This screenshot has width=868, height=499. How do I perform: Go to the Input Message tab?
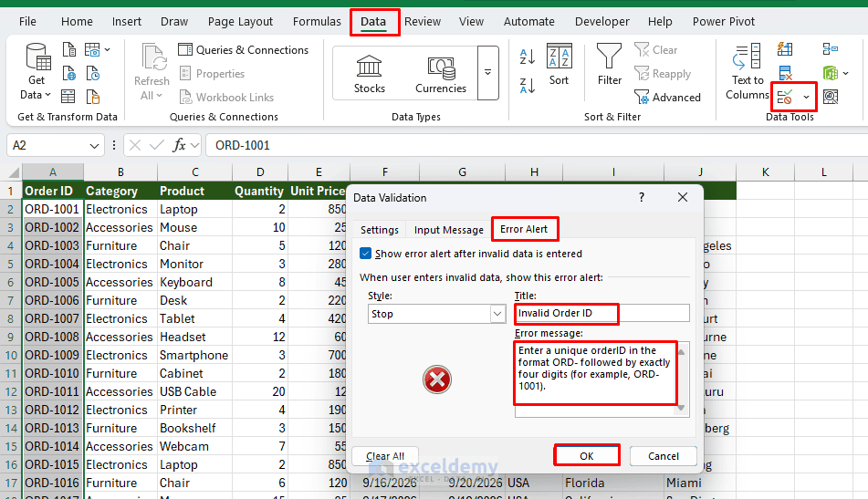point(448,230)
